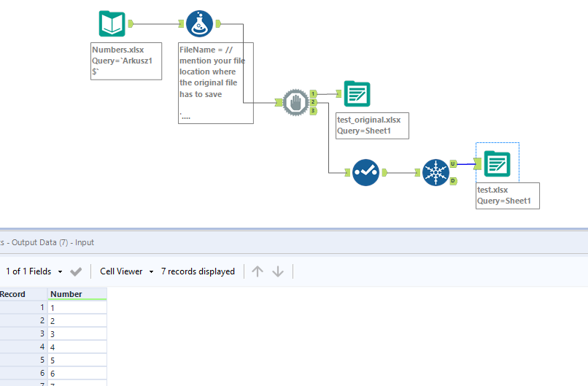
Task: Click the Output Data (7) - Input title
Action: 53,242
